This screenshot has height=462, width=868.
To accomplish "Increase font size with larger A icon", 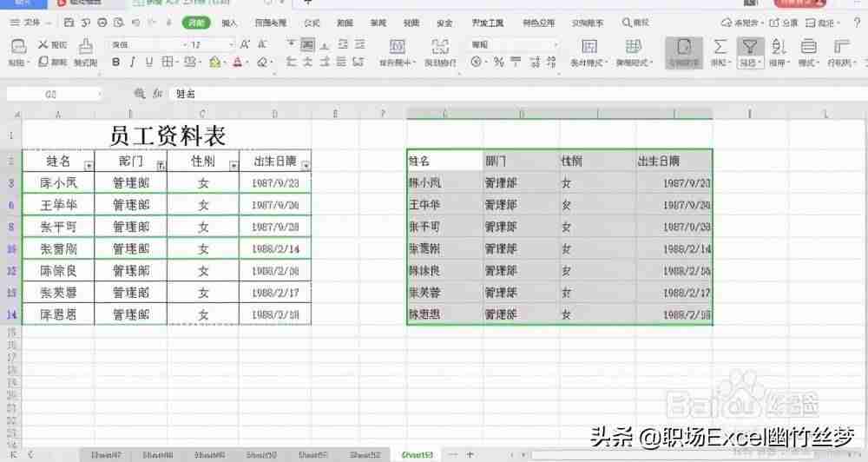I will click(244, 44).
